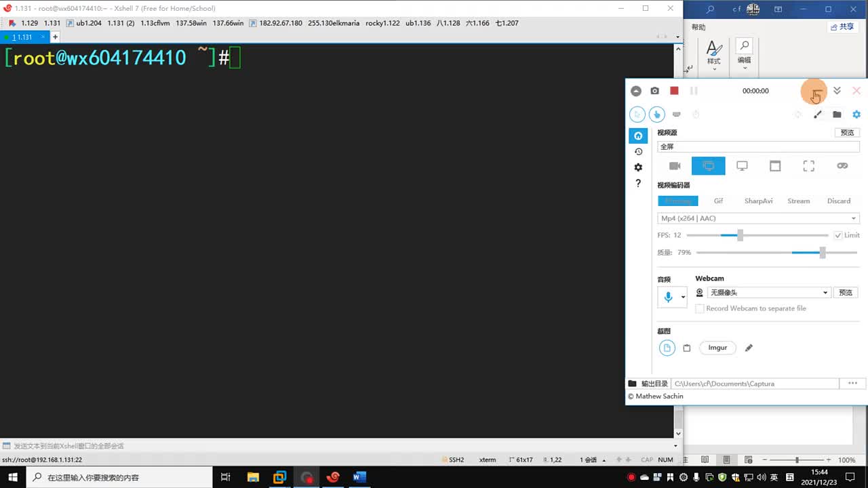Open the Word Help ribbon tab
This screenshot has width=868, height=488.
tap(698, 27)
